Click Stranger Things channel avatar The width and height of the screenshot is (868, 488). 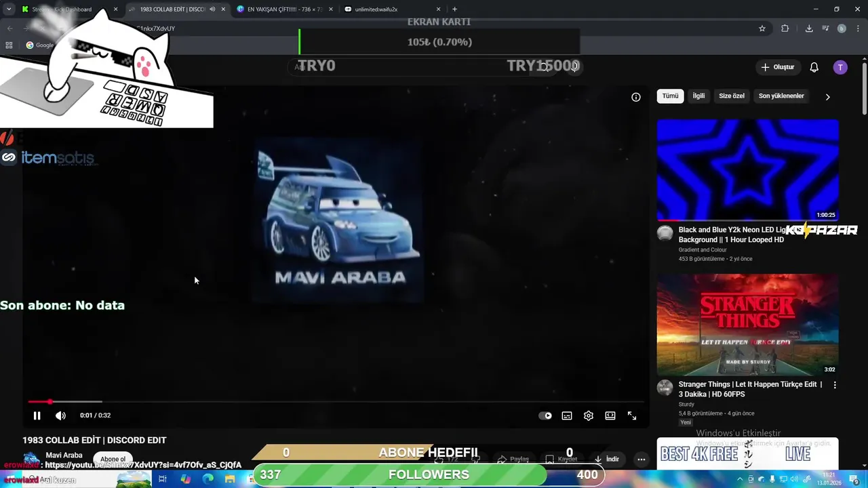click(x=665, y=388)
